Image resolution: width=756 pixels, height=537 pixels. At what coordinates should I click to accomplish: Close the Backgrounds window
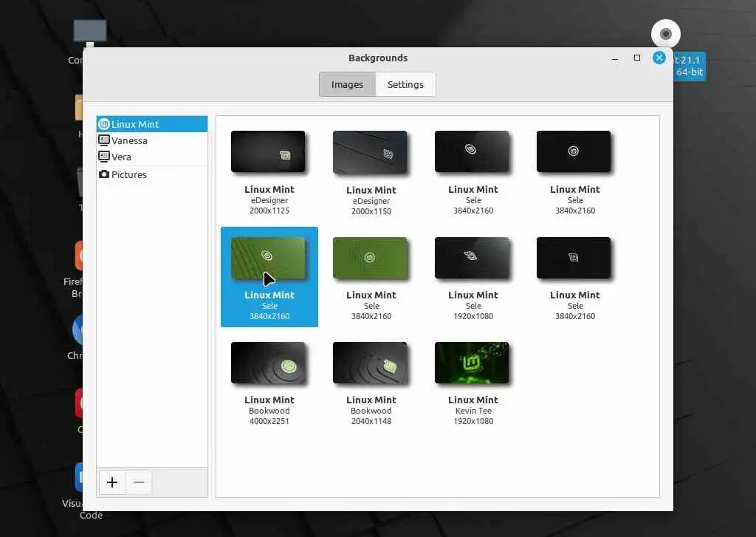659,58
